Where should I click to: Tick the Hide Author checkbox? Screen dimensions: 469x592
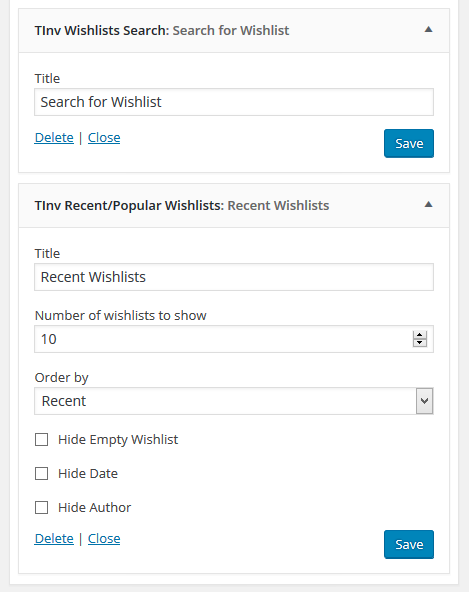[x=42, y=507]
